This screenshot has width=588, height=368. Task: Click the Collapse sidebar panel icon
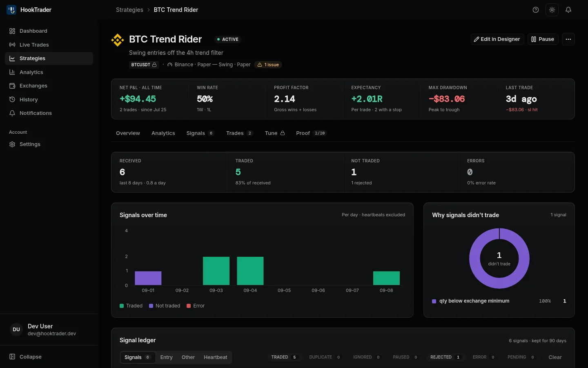pyautogui.click(x=12, y=357)
